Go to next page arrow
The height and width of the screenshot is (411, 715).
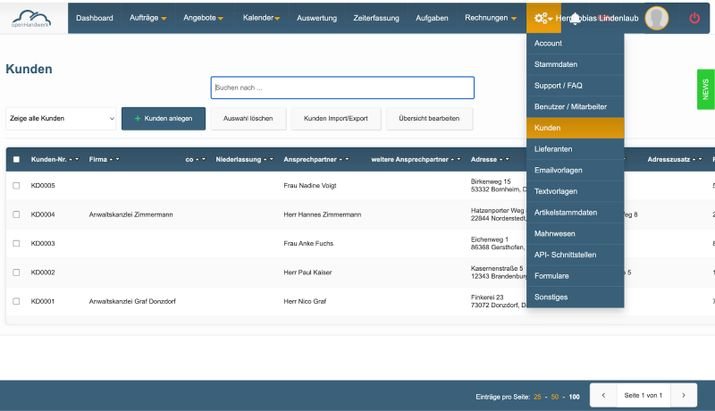click(684, 395)
